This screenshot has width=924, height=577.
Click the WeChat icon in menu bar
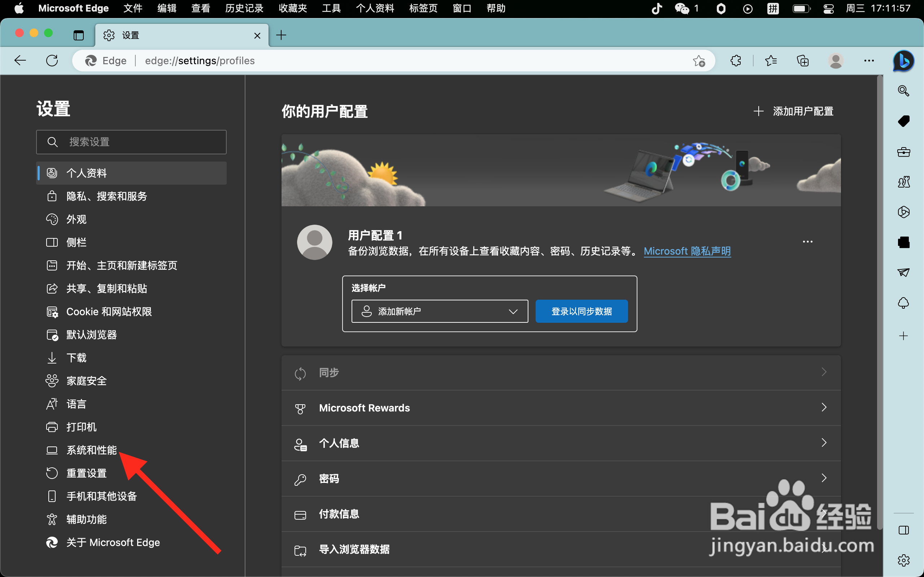click(x=682, y=8)
